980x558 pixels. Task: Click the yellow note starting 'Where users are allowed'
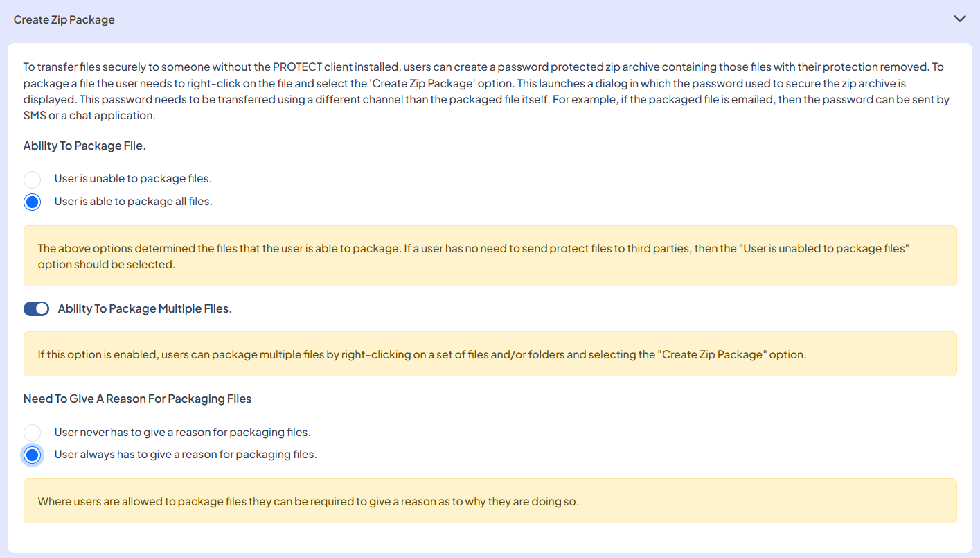308,501
